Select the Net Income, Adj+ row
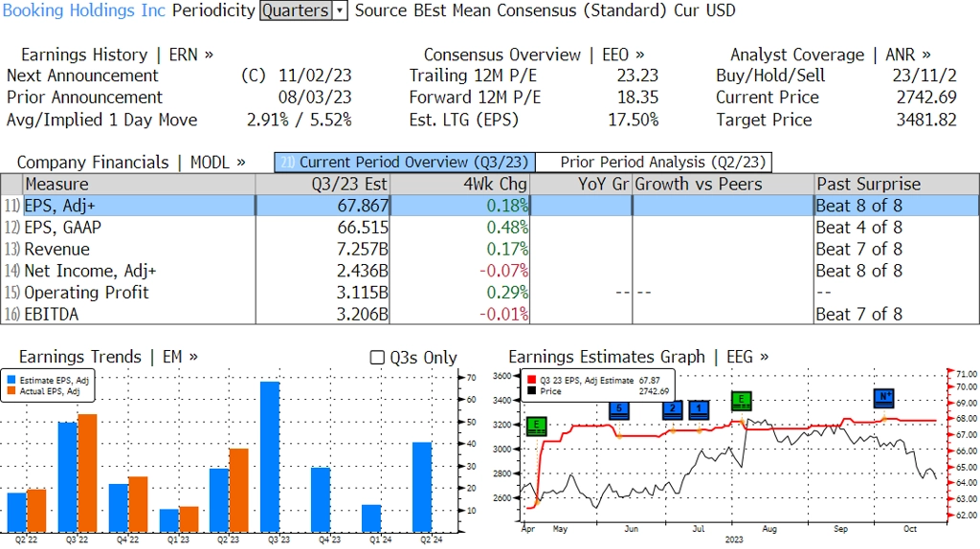Screen dimensions: 980x549 tap(490, 271)
